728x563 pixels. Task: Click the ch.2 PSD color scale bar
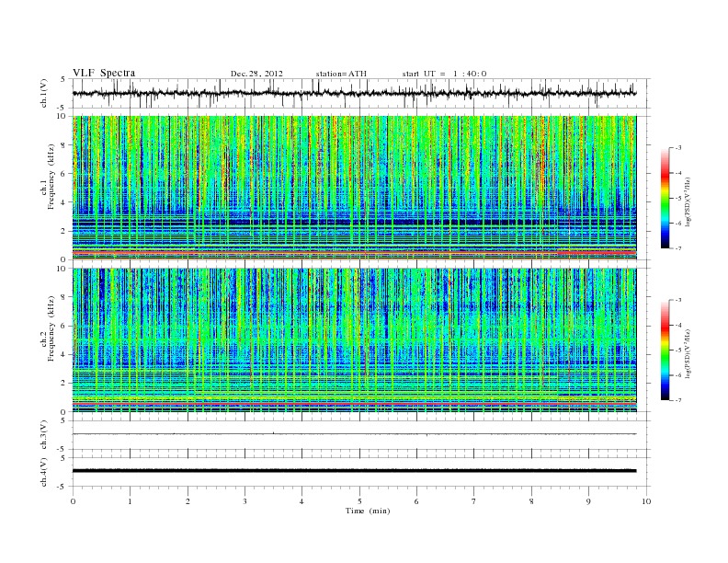point(665,350)
